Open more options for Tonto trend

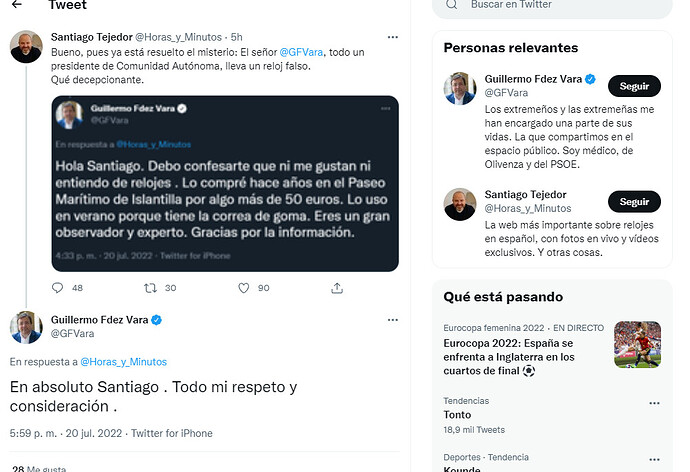(654, 404)
